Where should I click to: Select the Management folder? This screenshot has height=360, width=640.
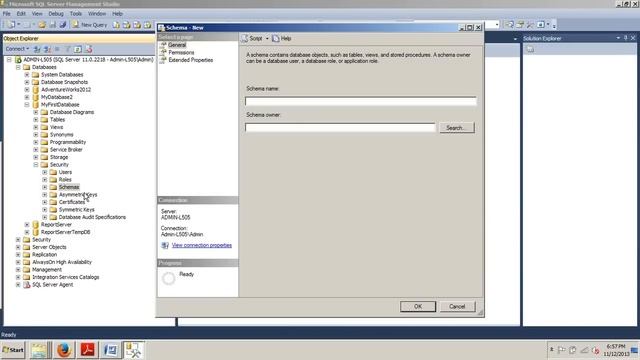pos(47,270)
